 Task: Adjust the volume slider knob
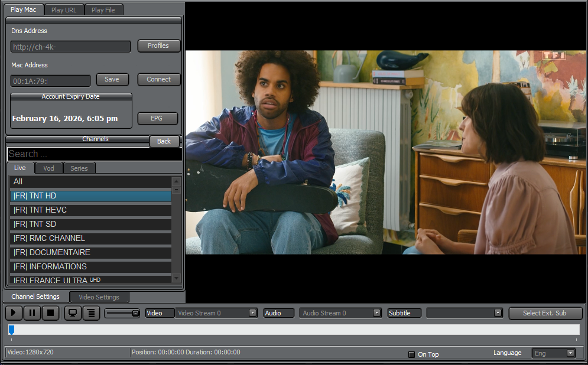click(x=135, y=313)
